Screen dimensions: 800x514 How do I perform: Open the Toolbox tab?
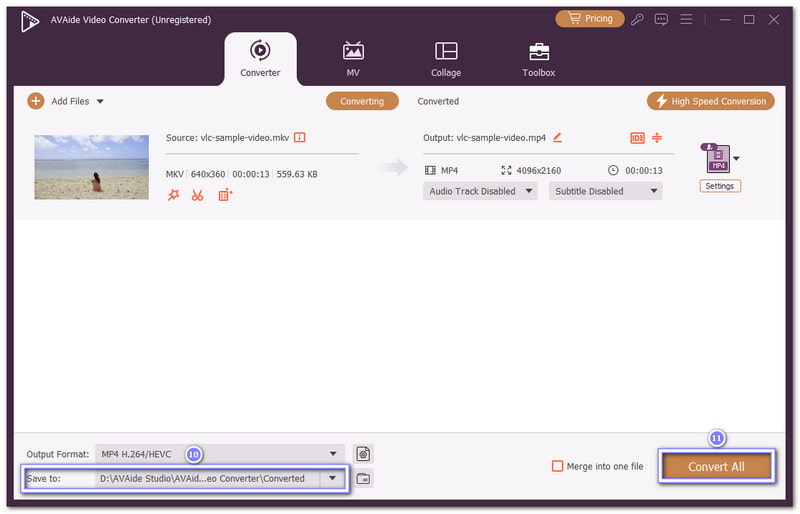(x=538, y=59)
